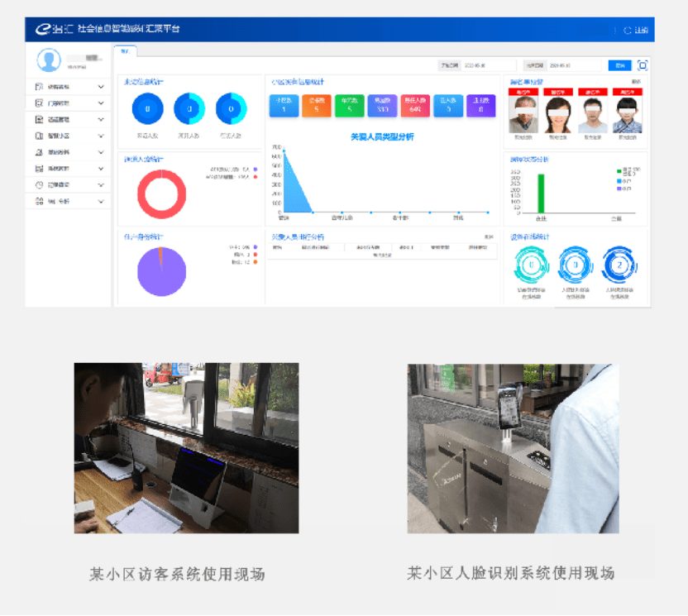Image resolution: width=688 pixels, height=616 pixels.
Task: Toggle red legend dot of pie chart
Action: (256, 255)
